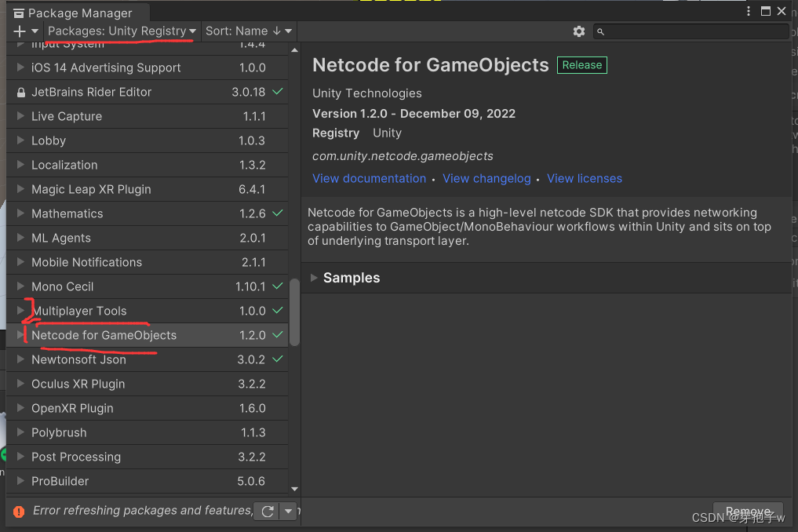Open the three-dot menu in the title bar
Image resolution: width=798 pixels, height=532 pixels.
(x=748, y=11)
